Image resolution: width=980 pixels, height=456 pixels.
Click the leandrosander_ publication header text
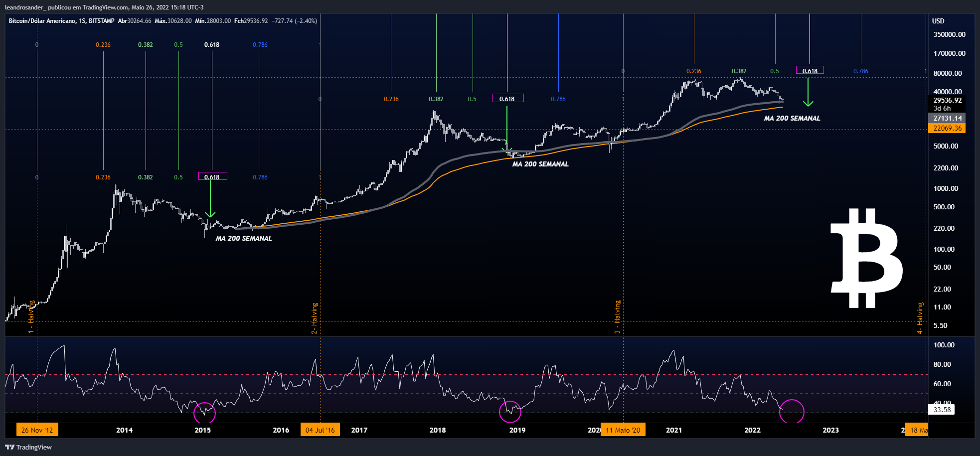[104, 7]
